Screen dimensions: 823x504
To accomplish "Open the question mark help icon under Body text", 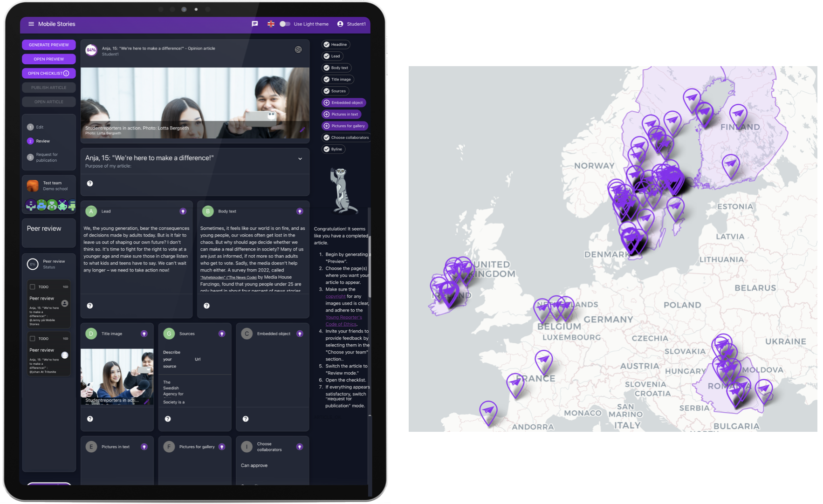I will pos(206,306).
